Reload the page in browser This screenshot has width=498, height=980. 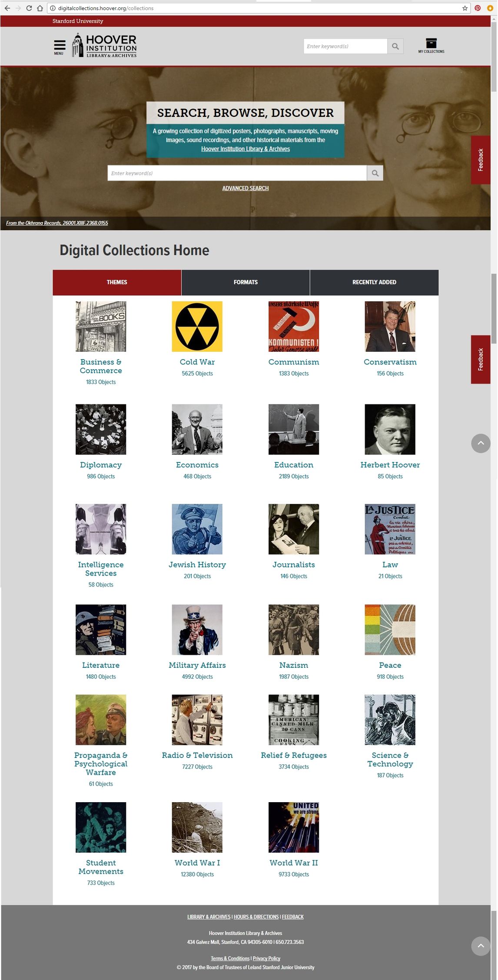tap(29, 8)
